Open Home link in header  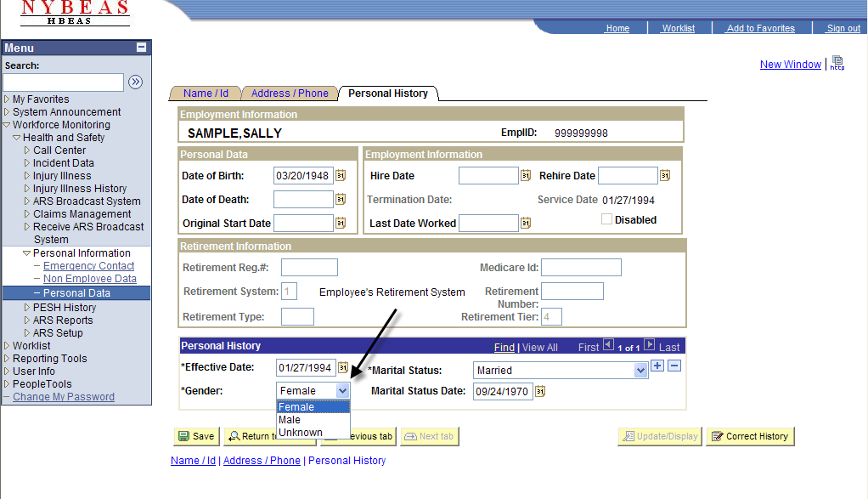pos(617,28)
